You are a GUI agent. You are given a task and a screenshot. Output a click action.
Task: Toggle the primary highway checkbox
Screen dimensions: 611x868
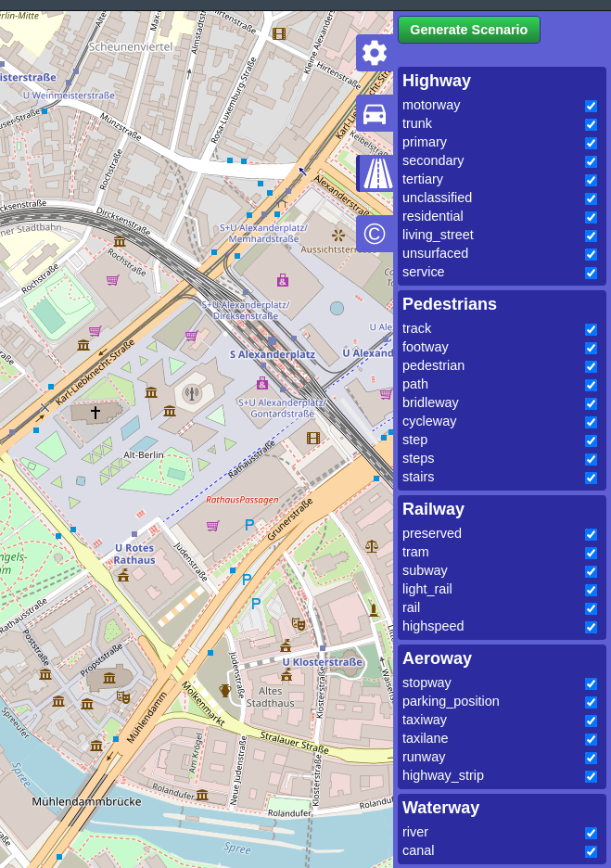(x=592, y=143)
